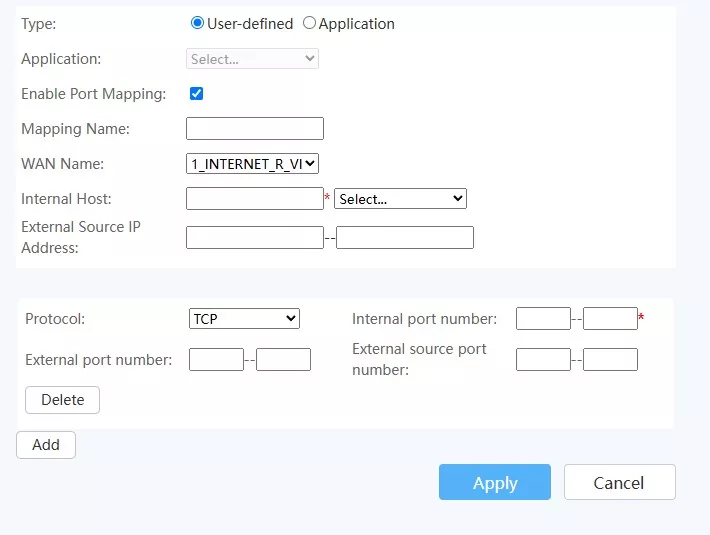The image size is (710, 535).
Task: Apply the port mapping settings
Action: pyautogui.click(x=495, y=482)
